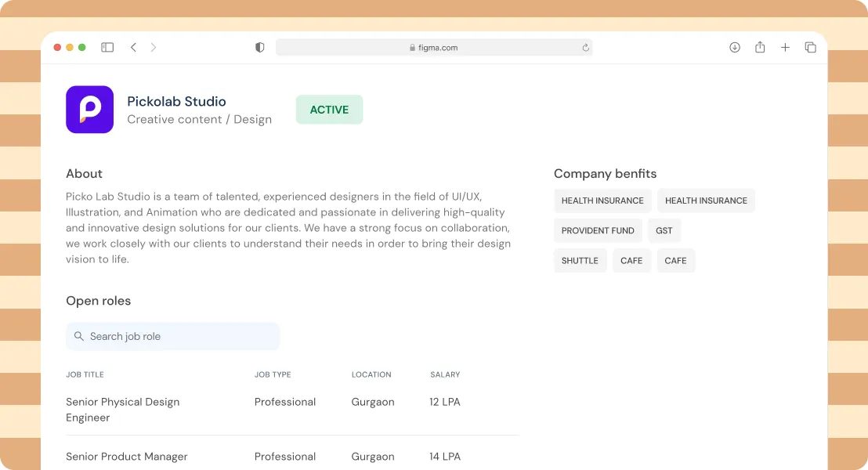This screenshot has height=470, width=868.
Task: Click the back navigation chevron
Action: [133, 47]
